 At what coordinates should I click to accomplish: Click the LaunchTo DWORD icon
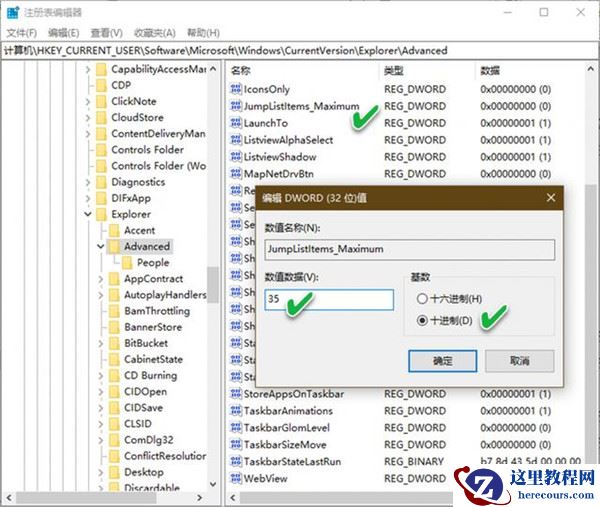tap(236, 123)
